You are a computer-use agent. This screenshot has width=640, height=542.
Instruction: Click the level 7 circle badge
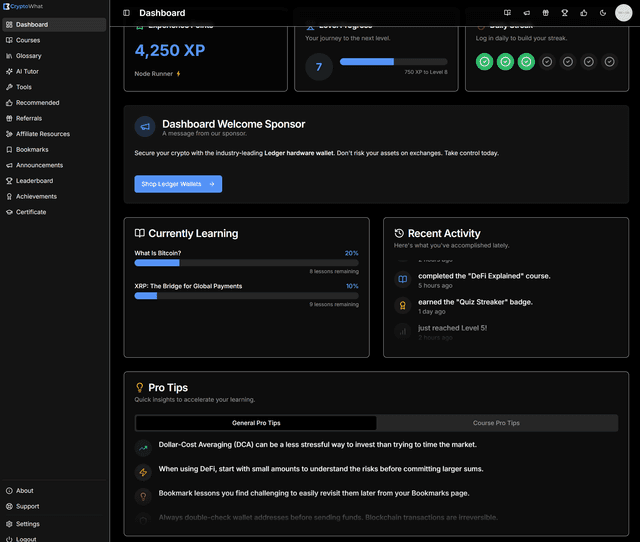tap(319, 67)
